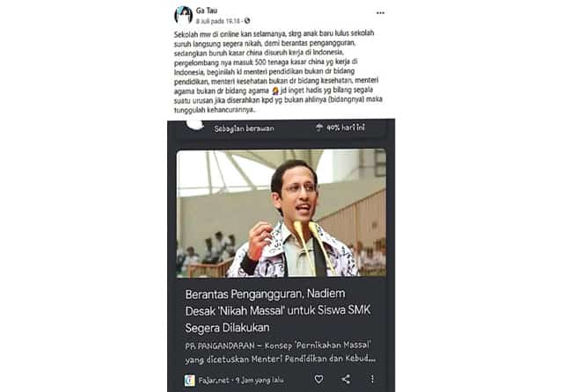Select the Sebagian berawan weather text
Viewport: 563px width, 392px height.
click(244, 128)
